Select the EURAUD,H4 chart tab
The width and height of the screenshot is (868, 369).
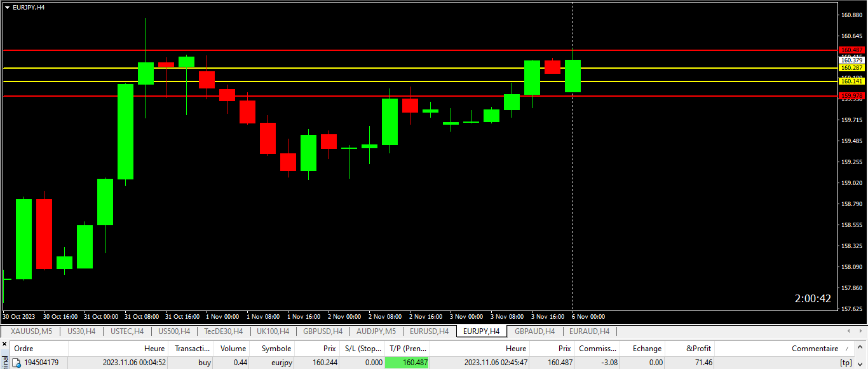click(589, 331)
